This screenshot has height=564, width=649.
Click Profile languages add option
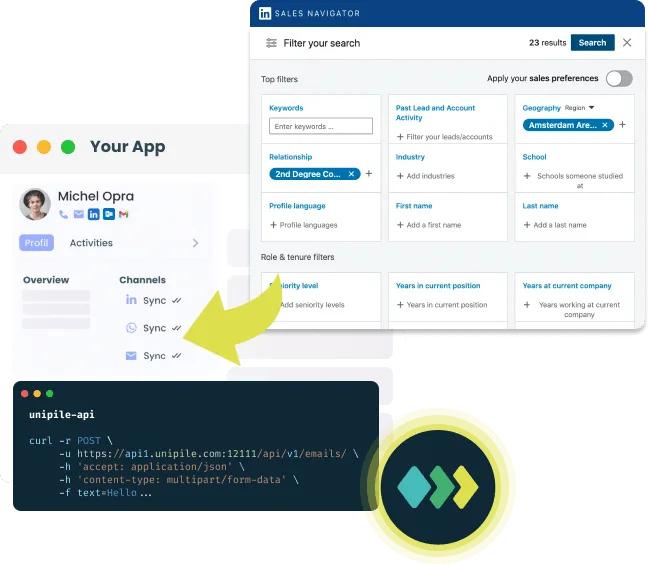tap(304, 225)
